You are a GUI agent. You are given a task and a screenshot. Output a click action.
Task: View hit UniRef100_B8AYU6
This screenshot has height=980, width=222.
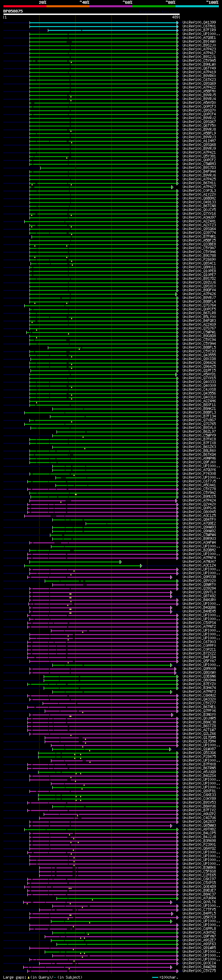pyautogui.click(x=199, y=806)
